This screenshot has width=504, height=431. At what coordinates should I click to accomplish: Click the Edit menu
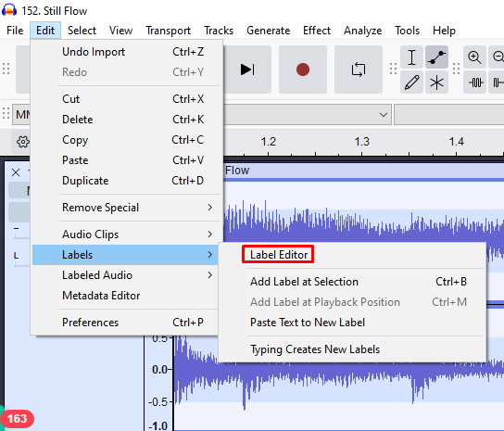click(x=45, y=31)
